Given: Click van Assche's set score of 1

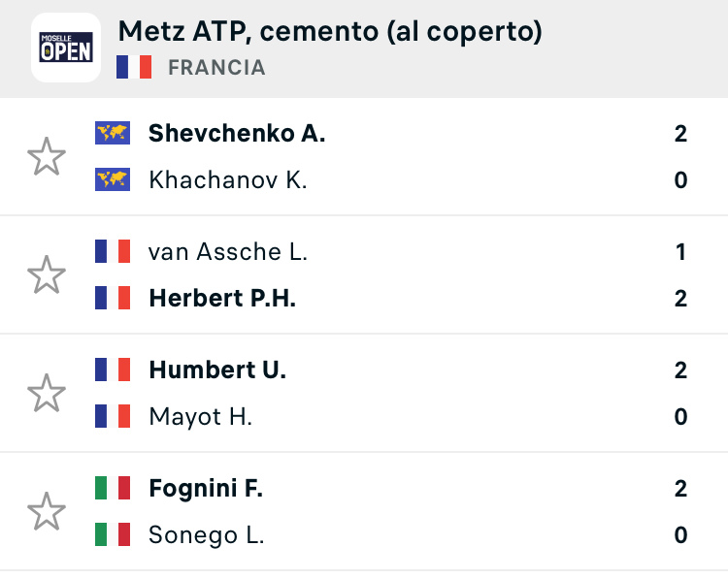Looking at the screenshot, I should [x=680, y=252].
